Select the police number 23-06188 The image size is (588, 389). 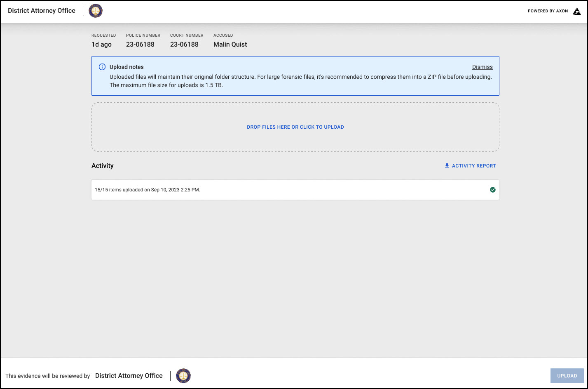click(140, 45)
